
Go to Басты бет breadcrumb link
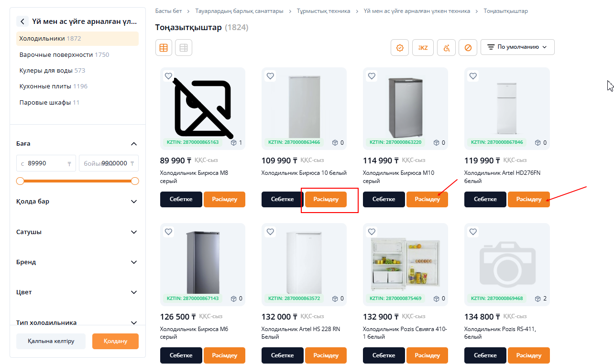168,11
